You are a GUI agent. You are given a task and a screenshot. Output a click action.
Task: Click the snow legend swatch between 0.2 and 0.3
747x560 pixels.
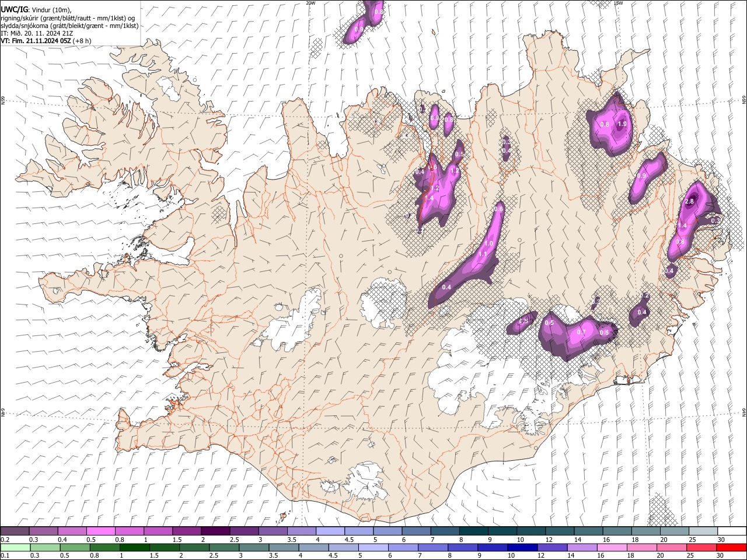click(15, 531)
